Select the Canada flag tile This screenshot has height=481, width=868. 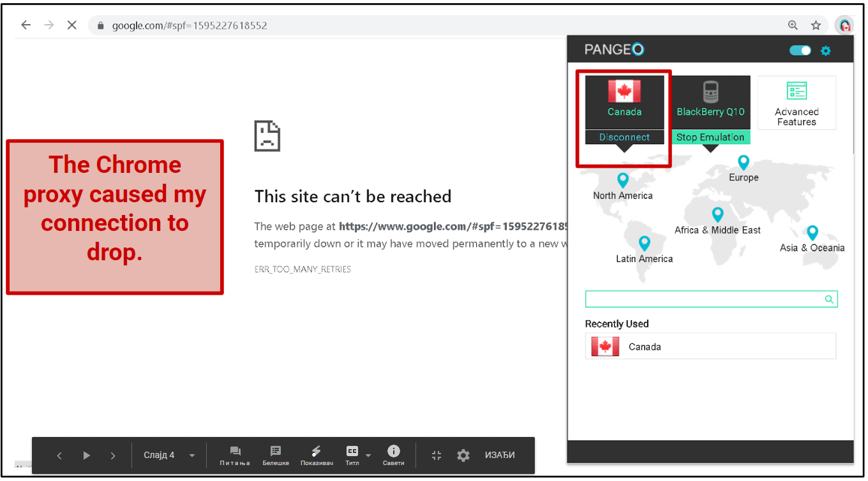(x=624, y=102)
